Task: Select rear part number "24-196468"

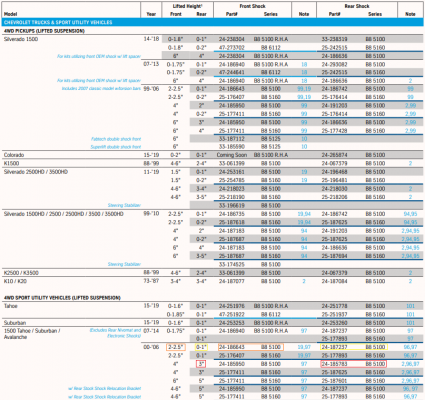Action: (334, 172)
